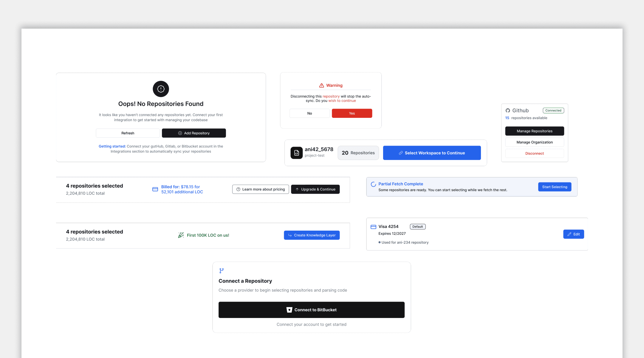The image size is (644, 358).
Task: Edit the Visa 4254 payment method
Action: point(573,234)
